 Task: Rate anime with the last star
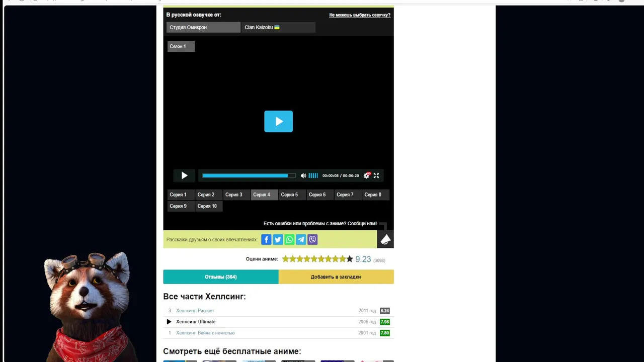point(350,259)
